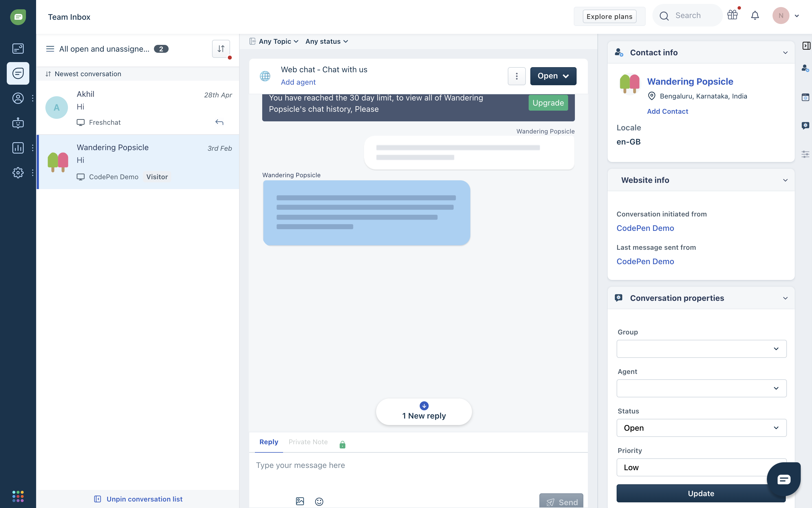Screen dimensions: 812x508
Task: Click the gift icon in top bar
Action: [x=732, y=15]
